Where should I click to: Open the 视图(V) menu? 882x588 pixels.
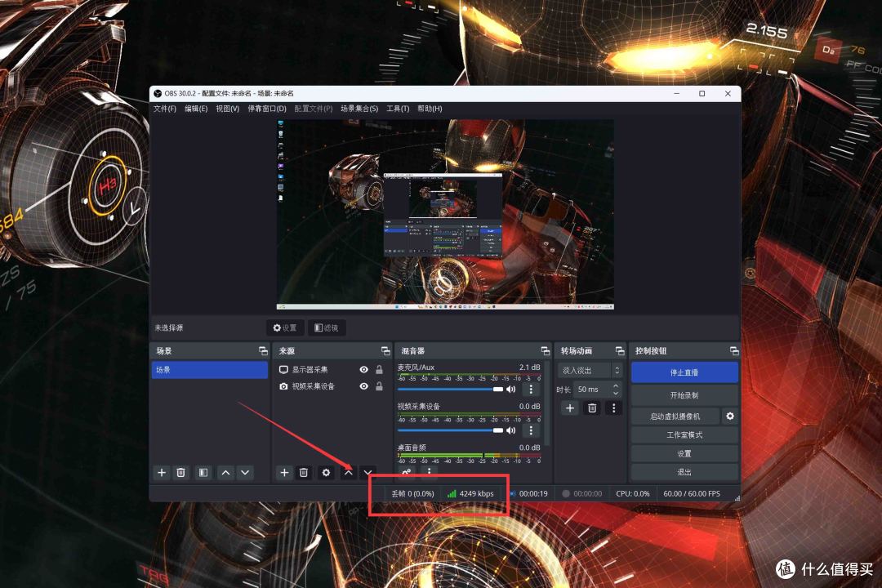coord(227,109)
